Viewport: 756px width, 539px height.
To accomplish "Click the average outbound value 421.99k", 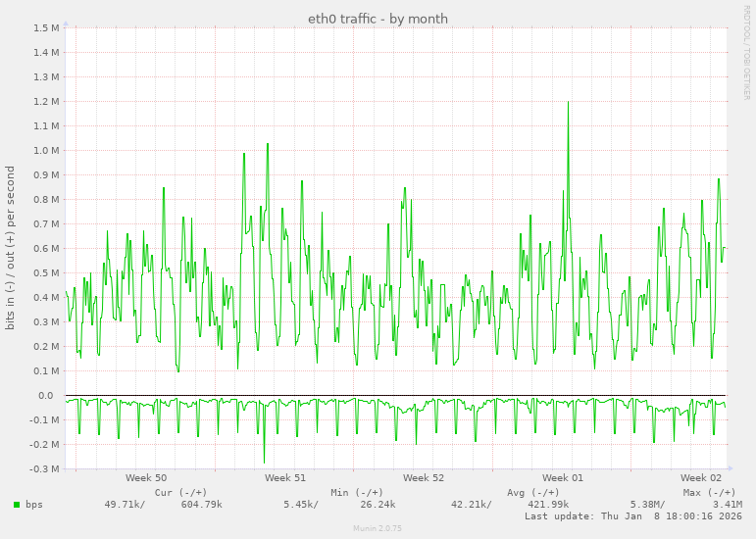I will 548,505.
